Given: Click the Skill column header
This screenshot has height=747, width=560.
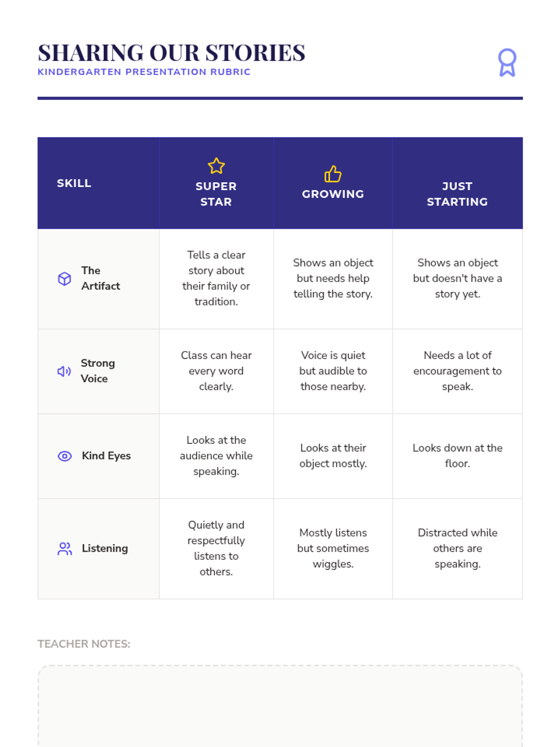Looking at the screenshot, I should tap(74, 183).
